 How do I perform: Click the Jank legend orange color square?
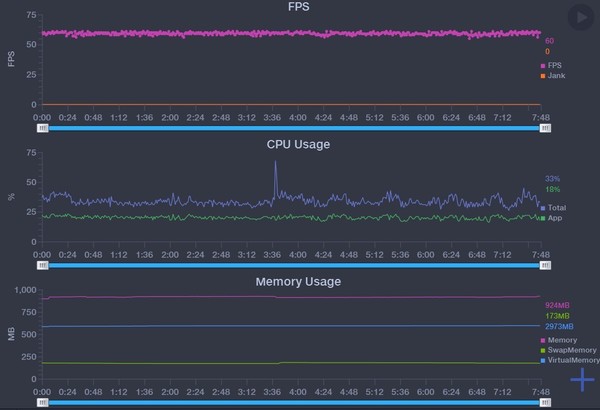[543, 76]
